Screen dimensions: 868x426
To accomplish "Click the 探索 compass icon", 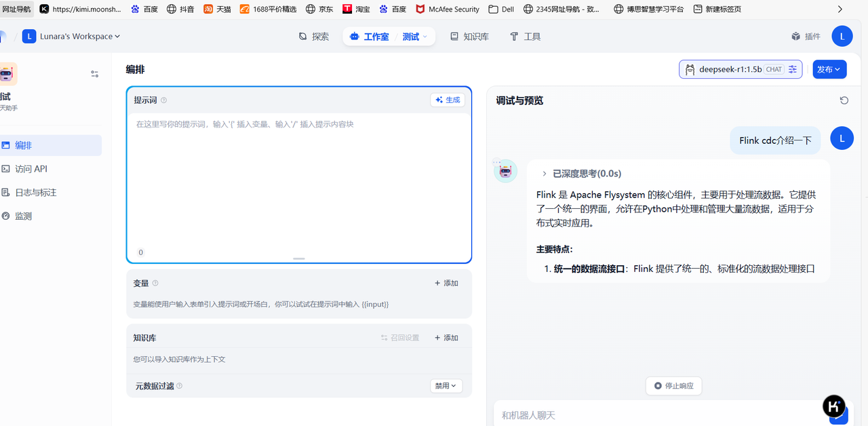I will click(314, 36).
